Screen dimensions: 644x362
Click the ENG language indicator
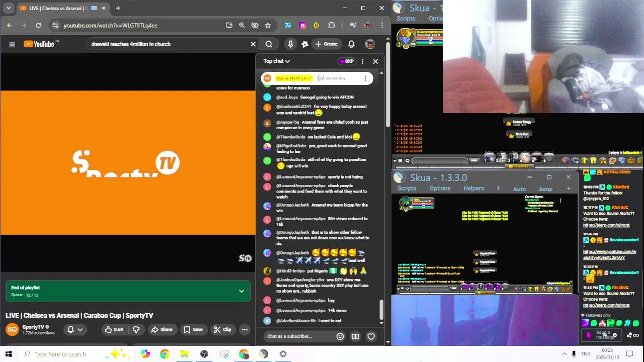point(586,354)
